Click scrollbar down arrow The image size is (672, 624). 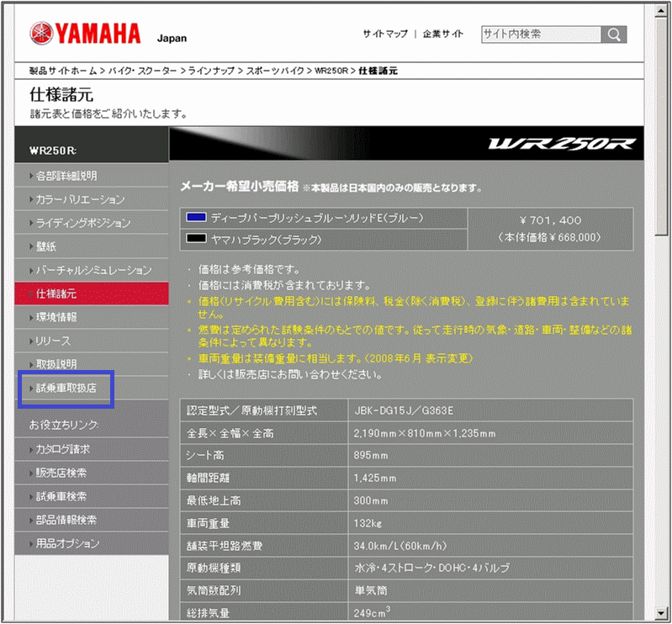660,613
